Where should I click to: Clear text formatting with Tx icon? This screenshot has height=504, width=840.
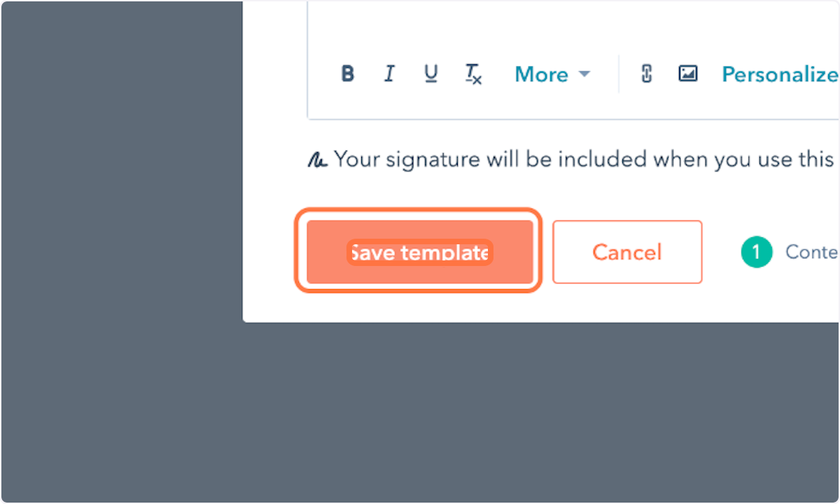click(474, 74)
